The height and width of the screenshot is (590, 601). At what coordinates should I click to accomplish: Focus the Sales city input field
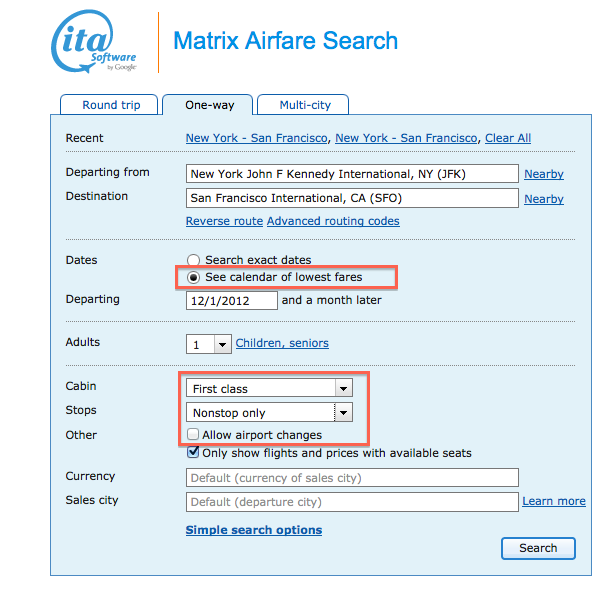(352, 502)
